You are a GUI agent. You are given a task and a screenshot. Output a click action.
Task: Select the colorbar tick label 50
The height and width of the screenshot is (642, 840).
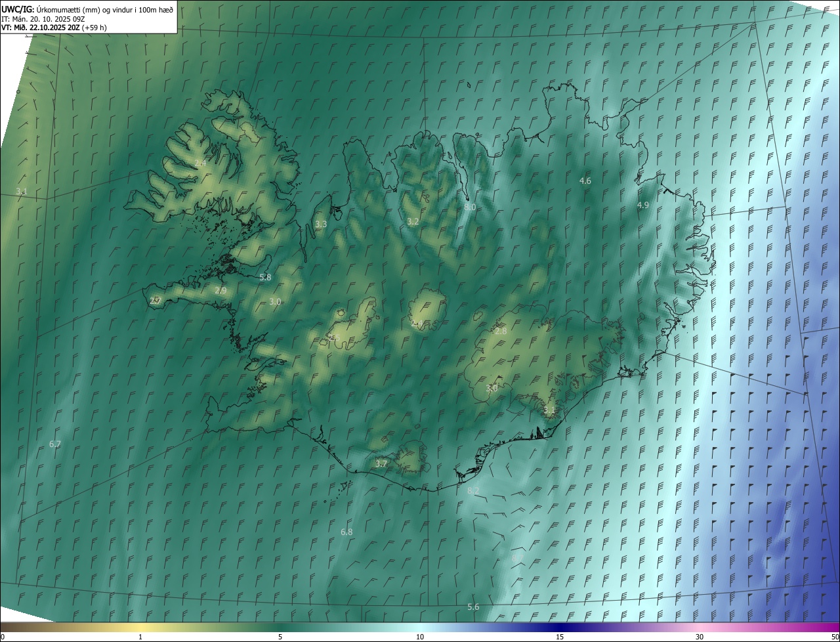pos(835,637)
